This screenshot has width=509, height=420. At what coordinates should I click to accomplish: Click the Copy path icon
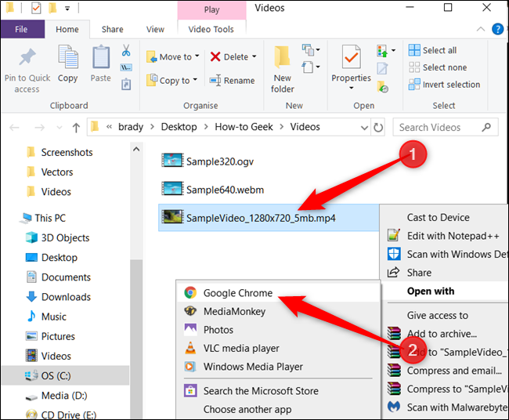click(x=126, y=67)
